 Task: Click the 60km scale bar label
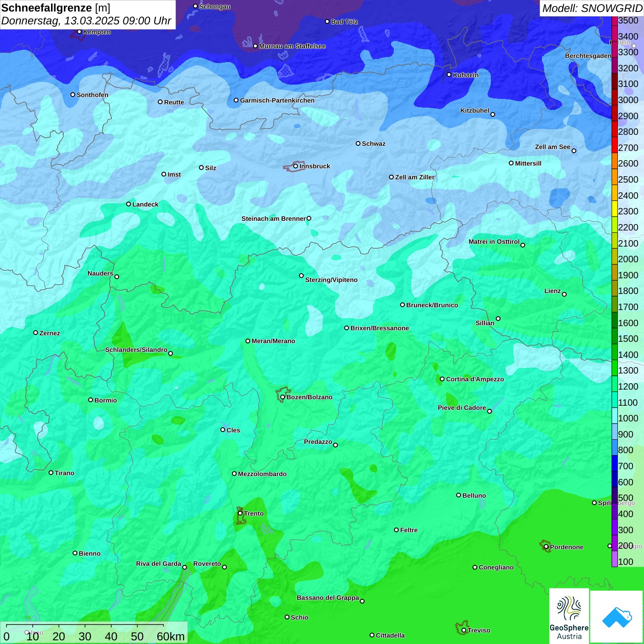(171, 636)
